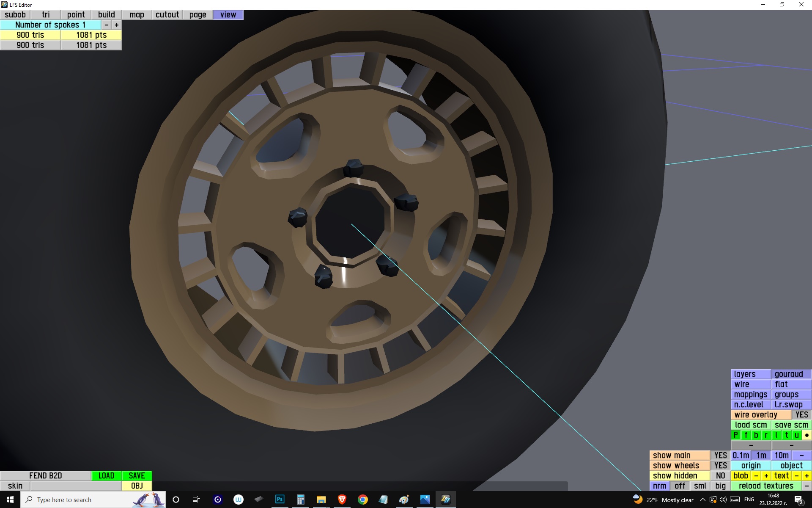Select the t top view button
The image size is (812, 508).
[787, 435]
